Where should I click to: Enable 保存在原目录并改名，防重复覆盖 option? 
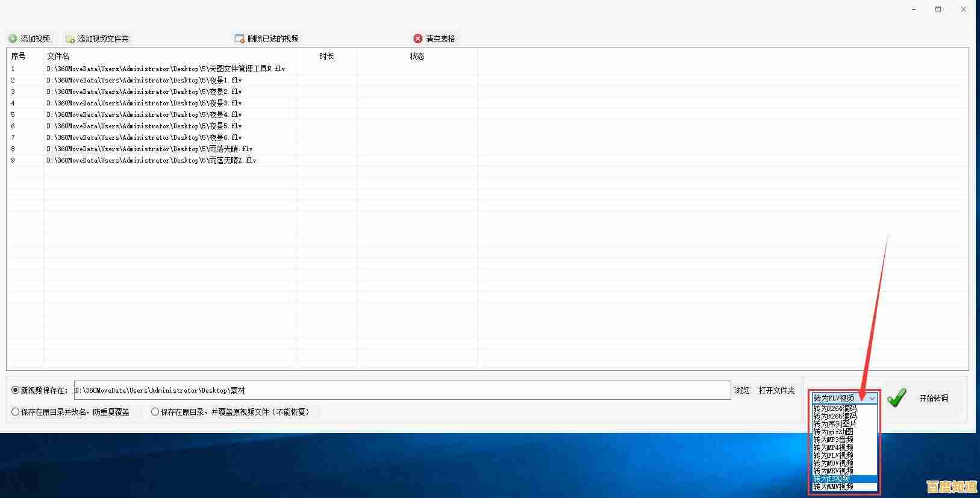(16, 412)
